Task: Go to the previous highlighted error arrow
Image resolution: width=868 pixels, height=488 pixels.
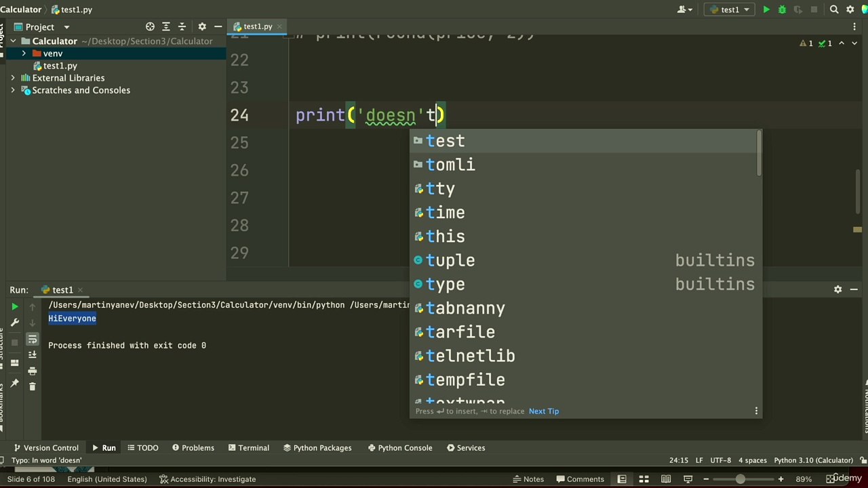Action: (x=842, y=43)
